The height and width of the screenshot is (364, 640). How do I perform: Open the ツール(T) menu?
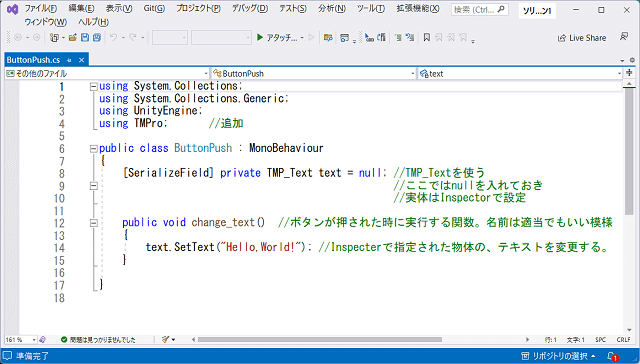coord(371,9)
